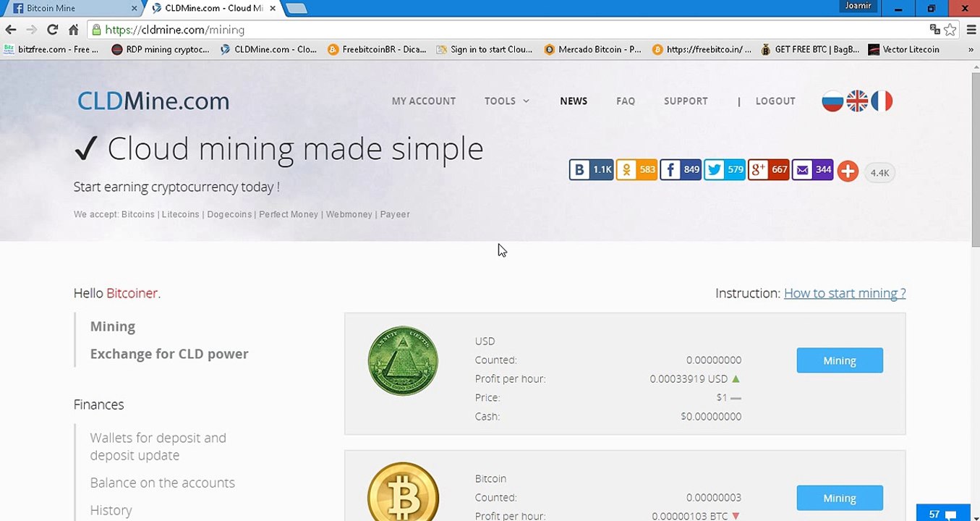
Task: Expand the bookmarks overflow chevron
Action: [x=971, y=50]
